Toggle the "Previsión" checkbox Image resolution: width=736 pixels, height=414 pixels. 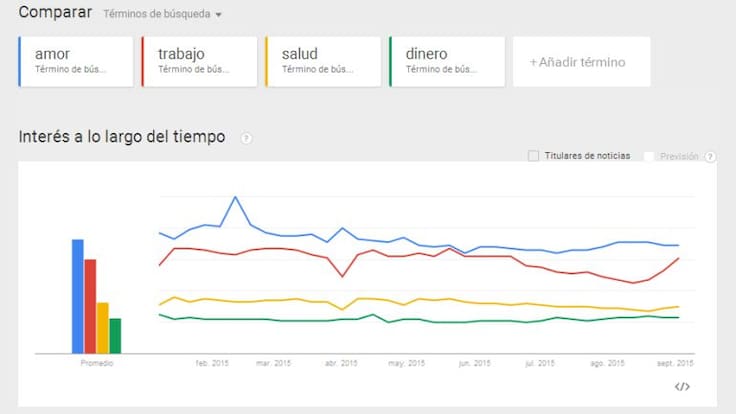click(x=649, y=157)
